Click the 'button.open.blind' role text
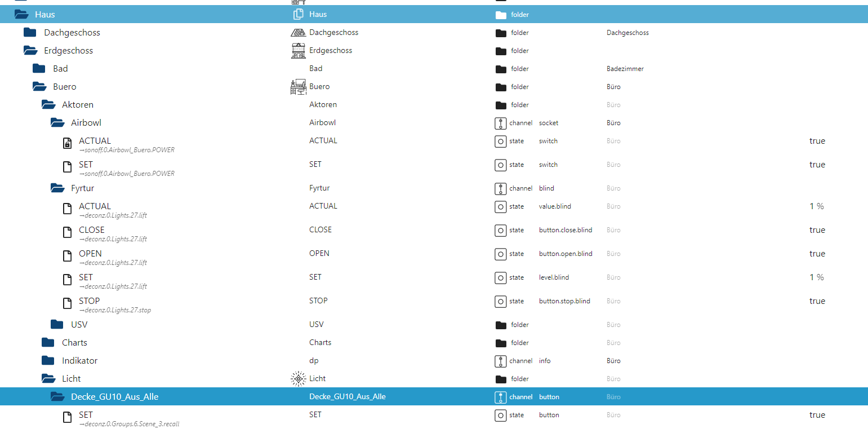This screenshot has width=868, height=433. tap(566, 254)
